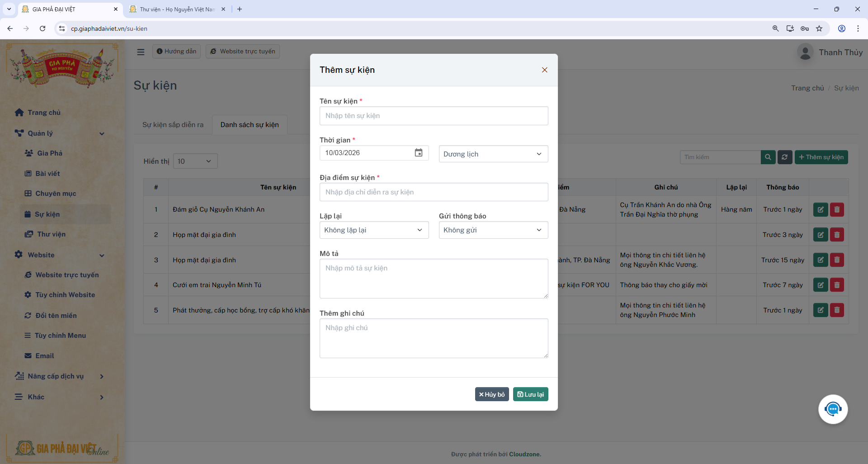Save the event with Lưu lại
868x464 pixels.
click(530, 394)
